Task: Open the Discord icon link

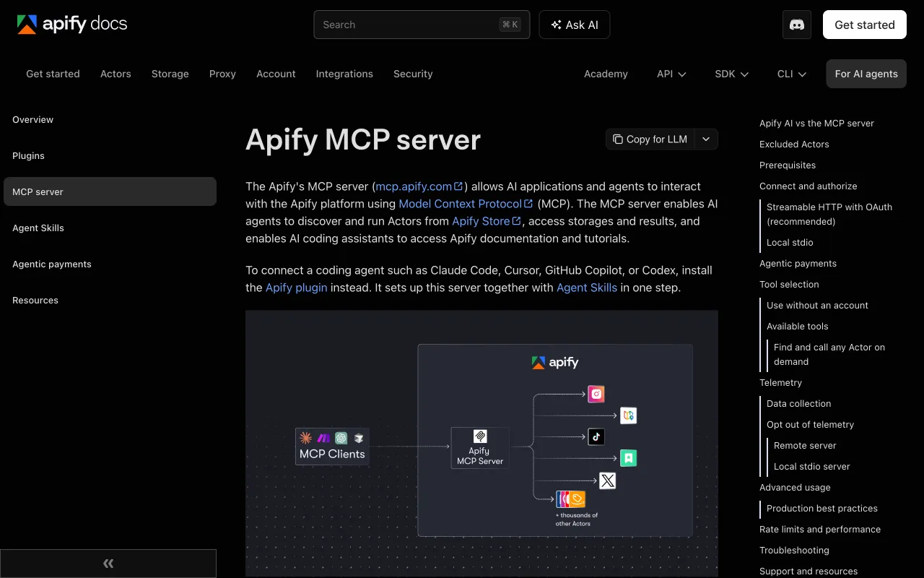Action: click(797, 25)
